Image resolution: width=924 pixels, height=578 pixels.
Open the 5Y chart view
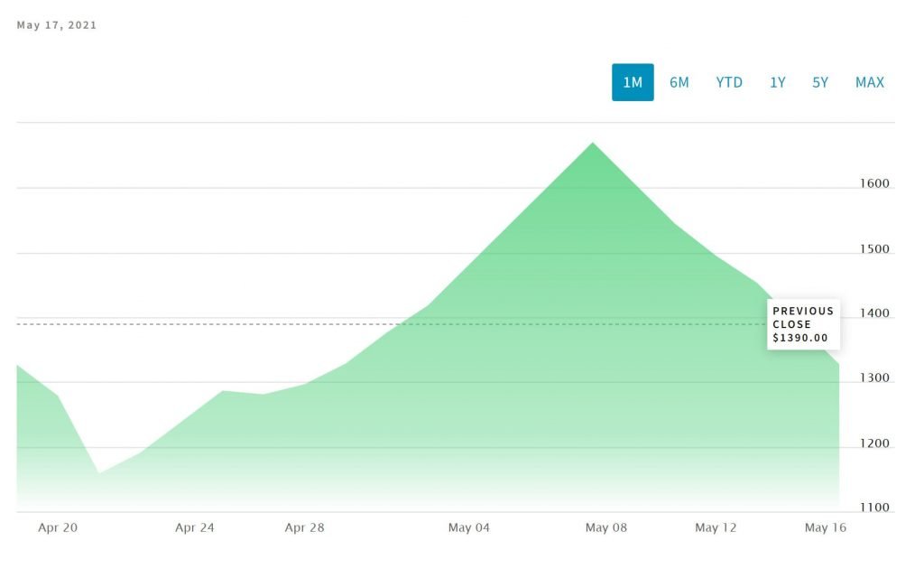click(820, 82)
